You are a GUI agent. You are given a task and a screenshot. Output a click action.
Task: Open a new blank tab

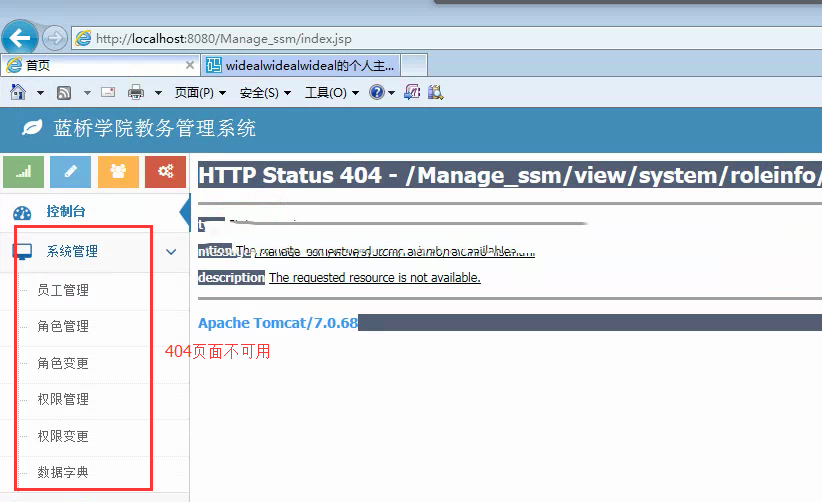click(x=414, y=65)
